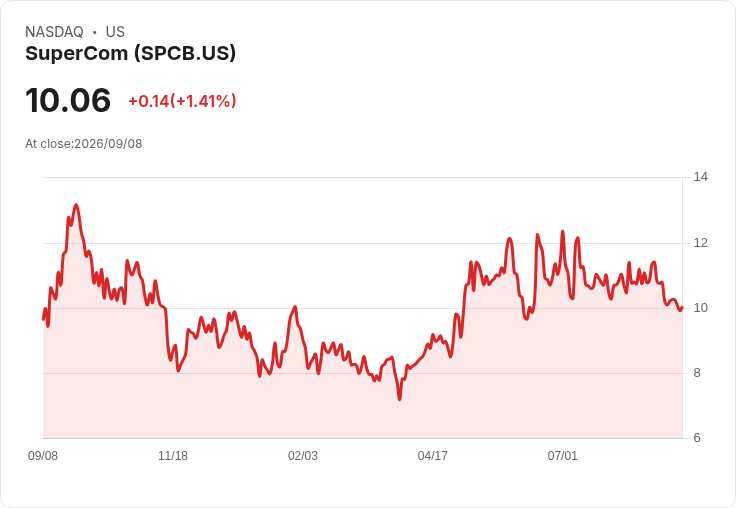Click the final data point of the line

tap(682, 308)
